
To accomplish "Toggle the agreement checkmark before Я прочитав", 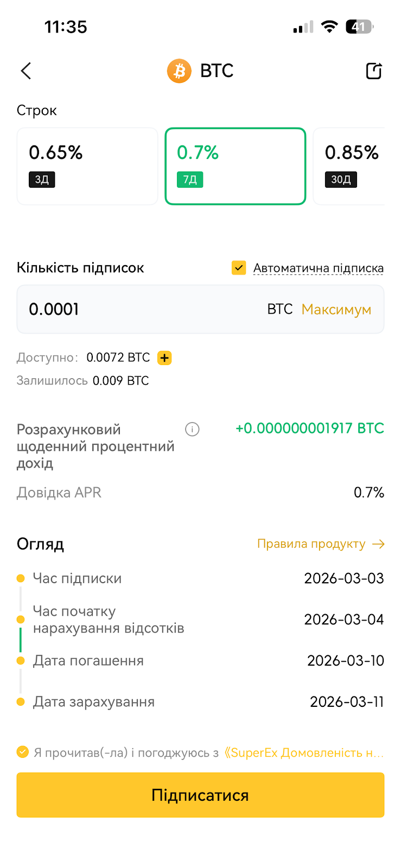I will [x=23, y=752].
